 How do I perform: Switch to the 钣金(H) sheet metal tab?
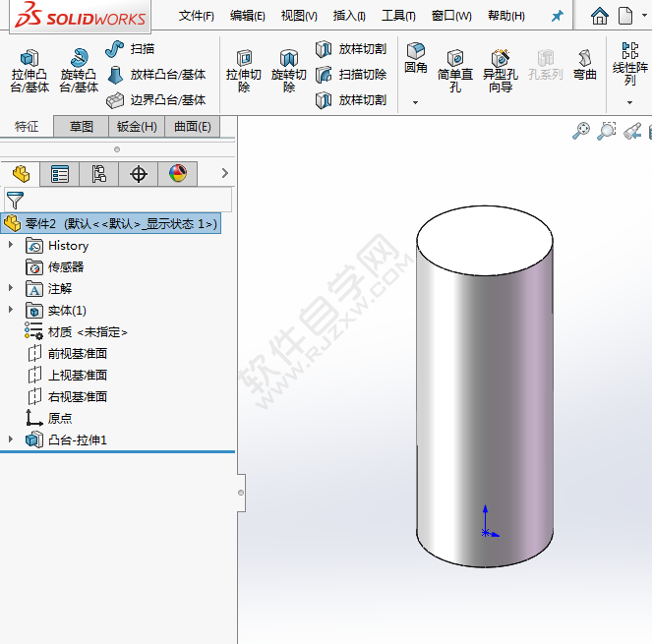click(x=137, y=127)
